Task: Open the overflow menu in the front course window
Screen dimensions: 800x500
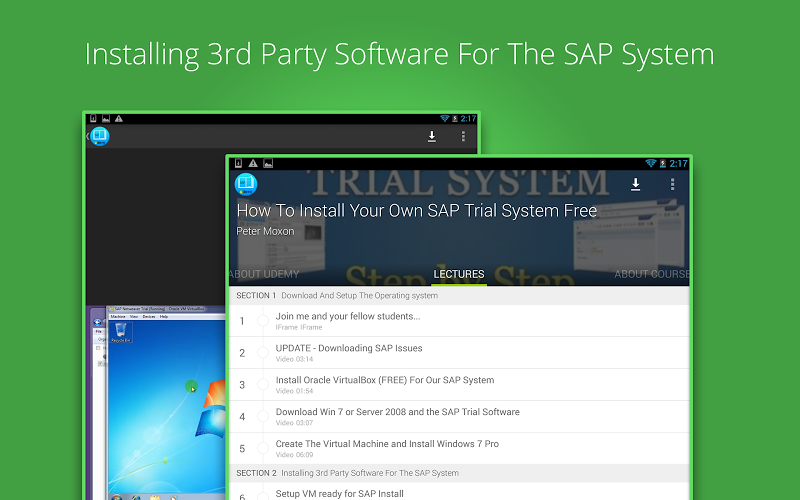Action: [672, 184]
